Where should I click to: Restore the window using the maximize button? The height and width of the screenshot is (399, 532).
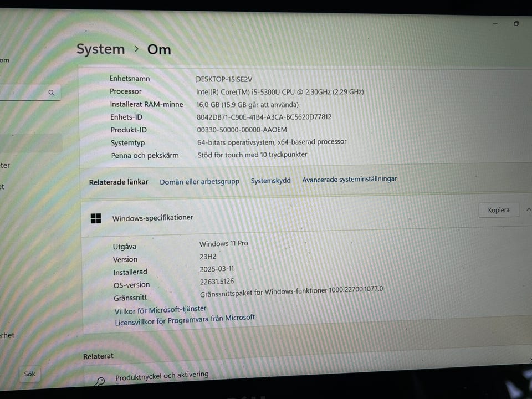tap(516, 23)
